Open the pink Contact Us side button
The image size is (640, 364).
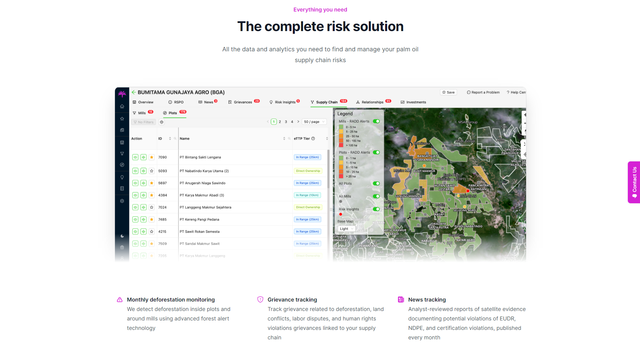tap(634, 182)
